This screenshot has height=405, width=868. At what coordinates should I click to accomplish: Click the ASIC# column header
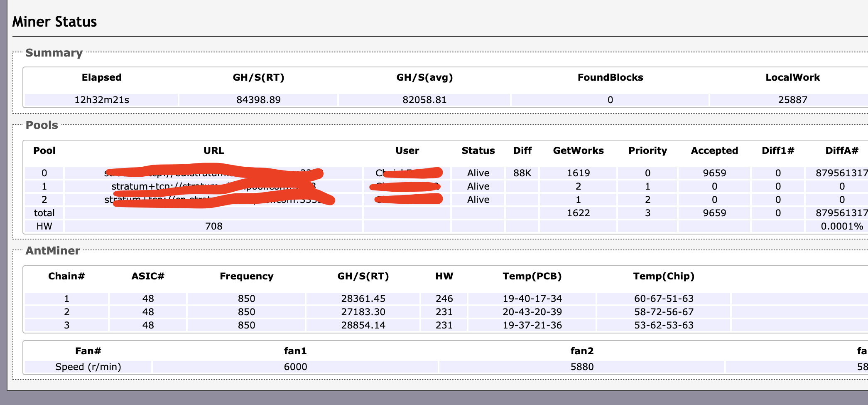coord(148,276)
